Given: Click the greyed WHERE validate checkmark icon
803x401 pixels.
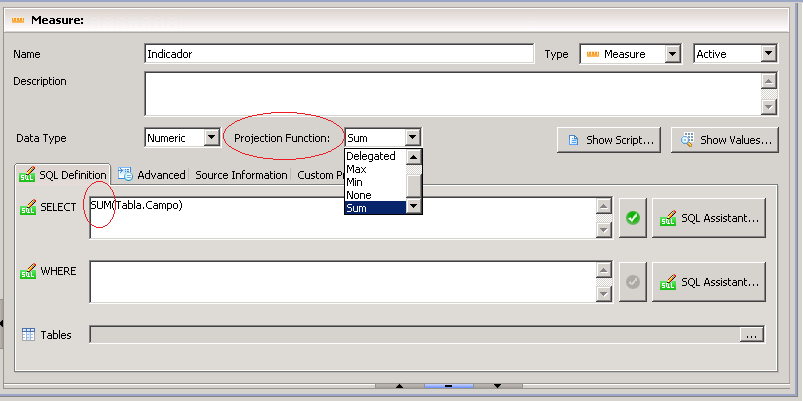Looking at the screenshot, I should 632,281.
